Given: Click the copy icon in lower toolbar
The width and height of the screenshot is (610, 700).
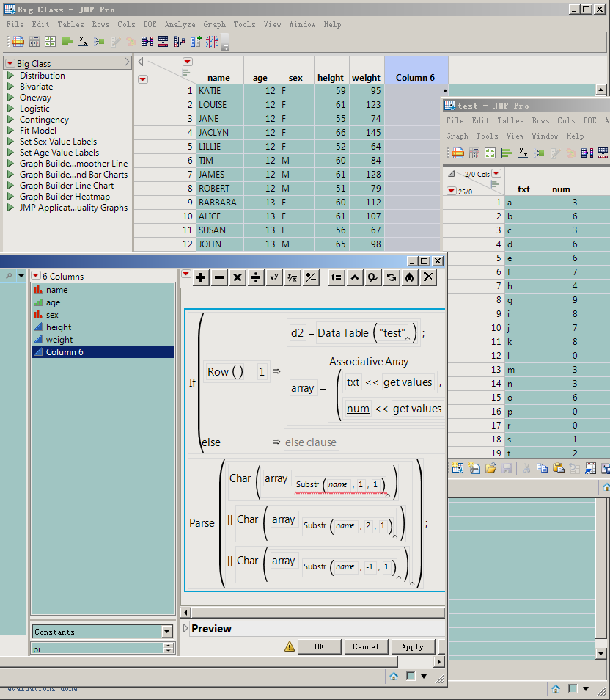Looking at the screenshot, I should (x=542, y=468).
